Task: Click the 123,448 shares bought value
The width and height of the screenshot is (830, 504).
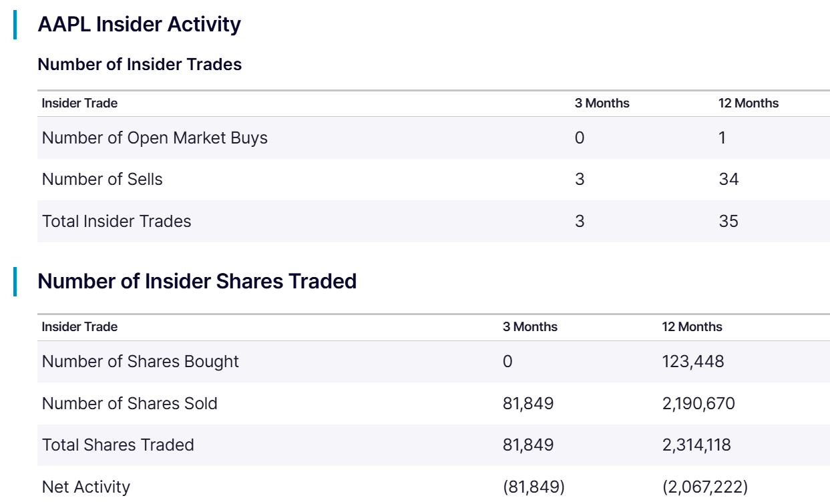Action: [x=693, y=362]
